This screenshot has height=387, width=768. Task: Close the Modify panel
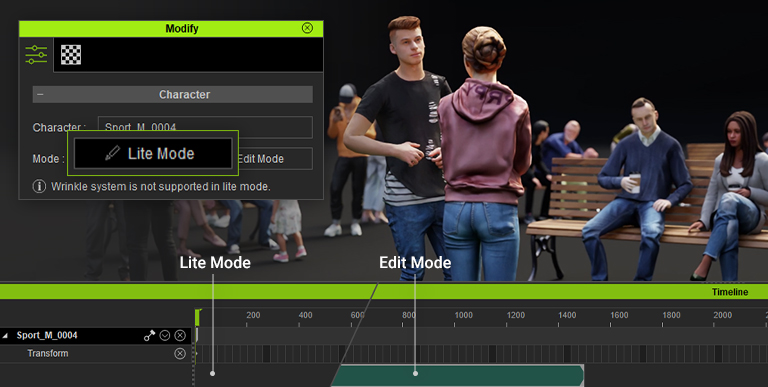click(x=307, y=28)
